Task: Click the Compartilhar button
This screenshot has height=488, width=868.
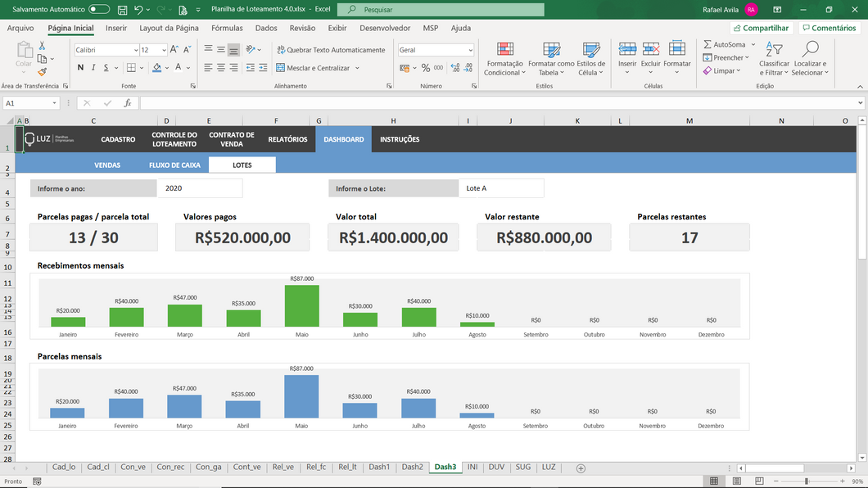Action: 761,28
